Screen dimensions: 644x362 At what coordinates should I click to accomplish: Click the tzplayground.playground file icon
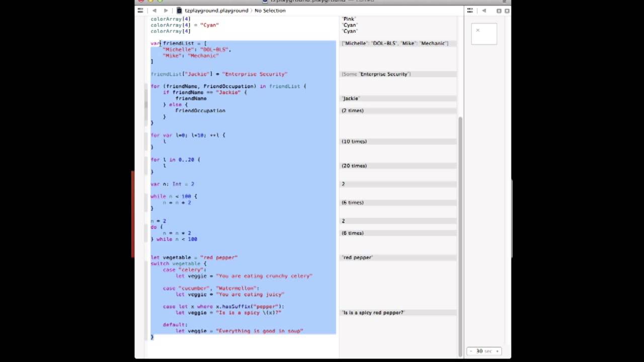pos(179,10)
